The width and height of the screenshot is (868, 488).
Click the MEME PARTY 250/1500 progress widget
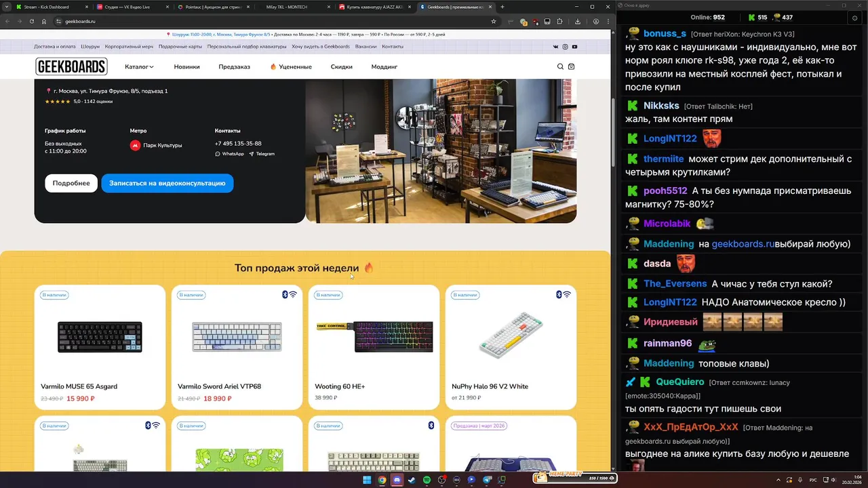pyautogui.click(x=576, y=477)
